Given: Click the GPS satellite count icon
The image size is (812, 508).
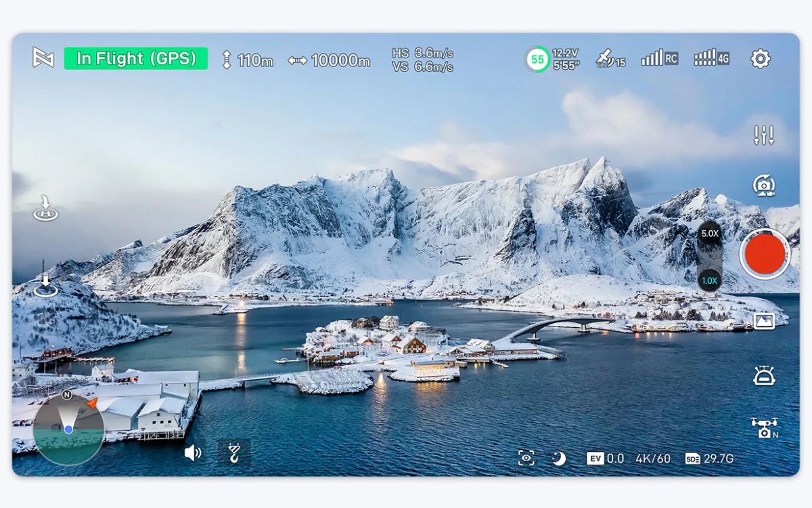Looking at the screenshot, I should pos(610,59).
